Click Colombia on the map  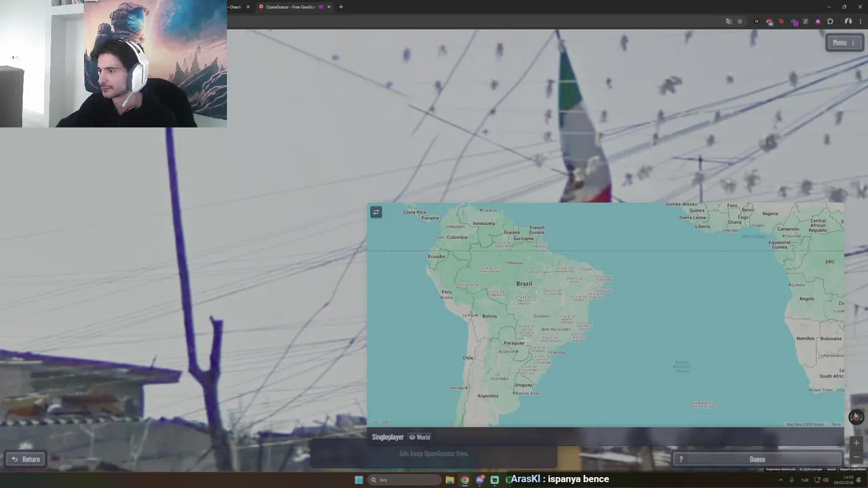[457, 237]
